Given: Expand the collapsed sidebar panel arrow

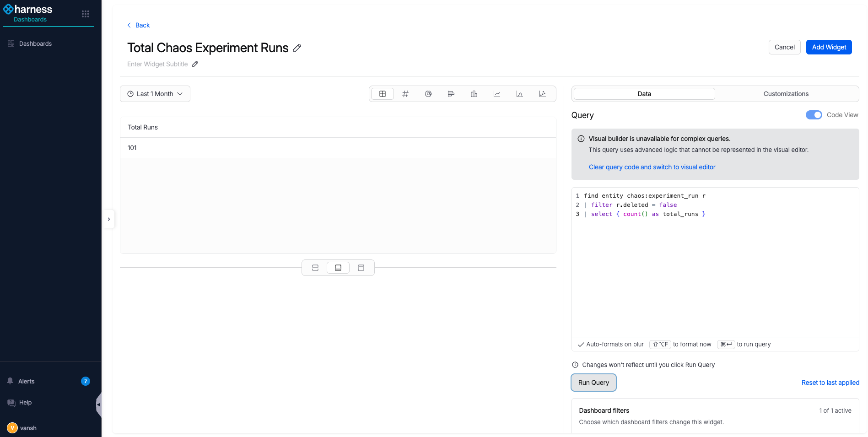Looking at the screenshot, I should (x=108, y=219).
